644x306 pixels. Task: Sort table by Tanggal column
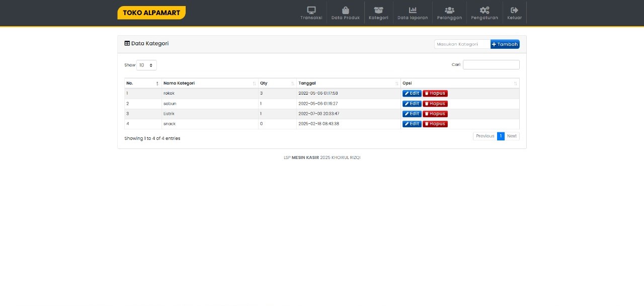[x=349, y=83]
